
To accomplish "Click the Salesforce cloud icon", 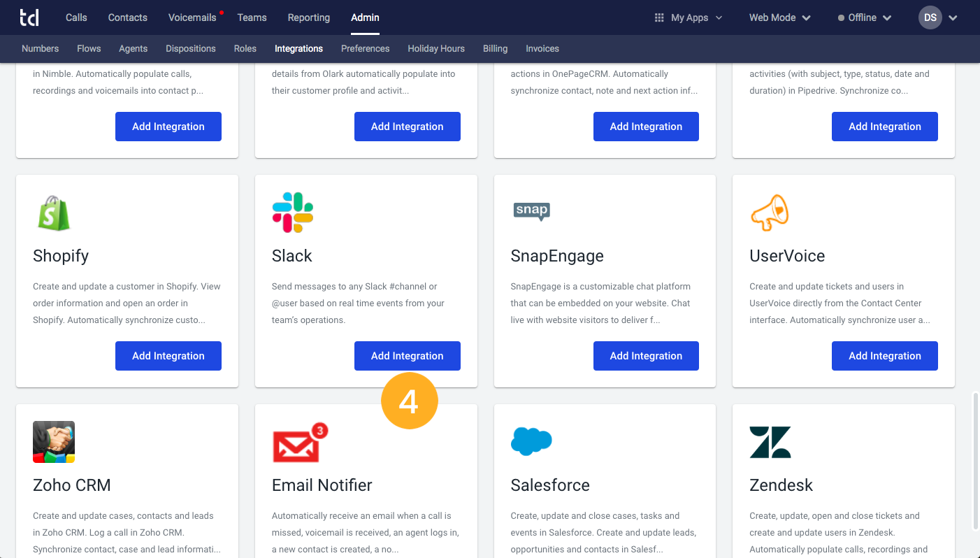I will [531, 441].
